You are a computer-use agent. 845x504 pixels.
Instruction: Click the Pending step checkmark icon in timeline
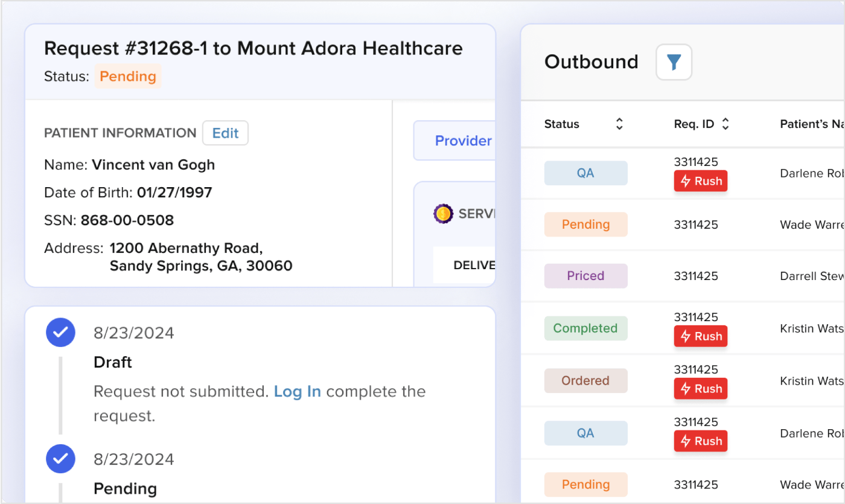(x=60, y=459)
